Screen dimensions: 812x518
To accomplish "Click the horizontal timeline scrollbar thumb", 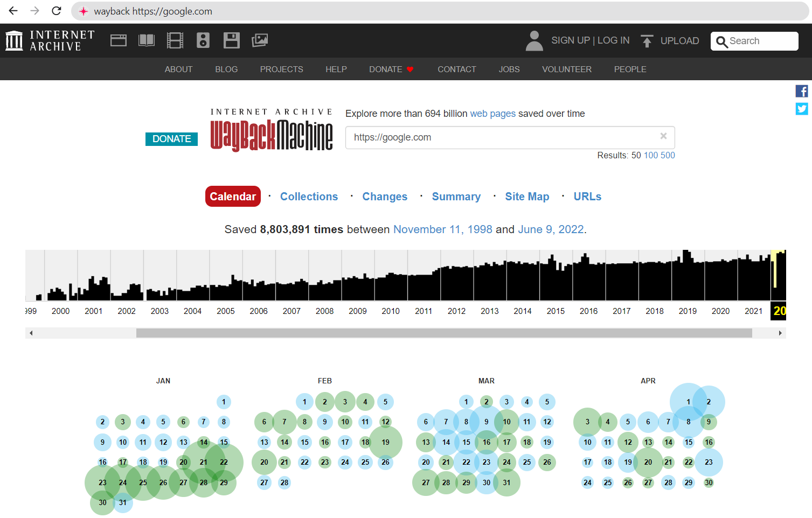I will (444, 333).
